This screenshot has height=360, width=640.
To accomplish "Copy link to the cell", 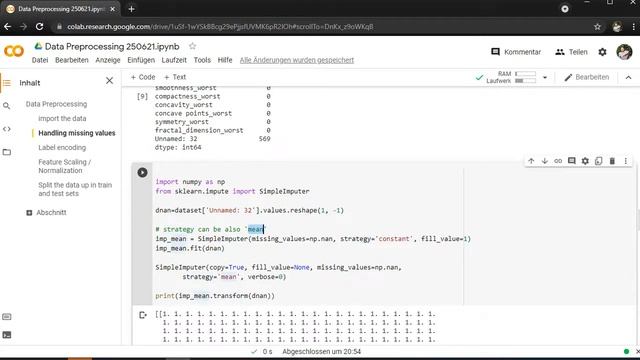I will coord(558,161).
